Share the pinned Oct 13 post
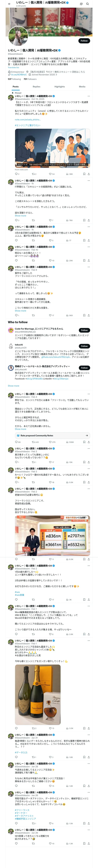 click(89, 174)
